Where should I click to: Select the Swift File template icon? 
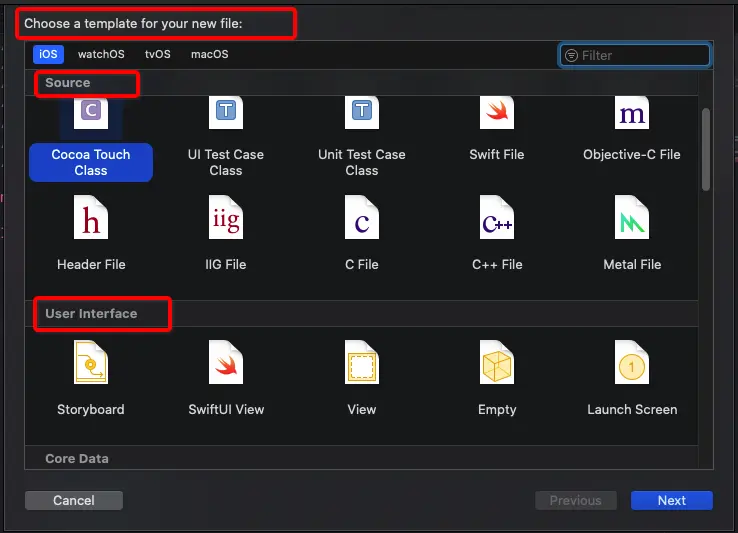pyautogui.click(x=497, y=113)
